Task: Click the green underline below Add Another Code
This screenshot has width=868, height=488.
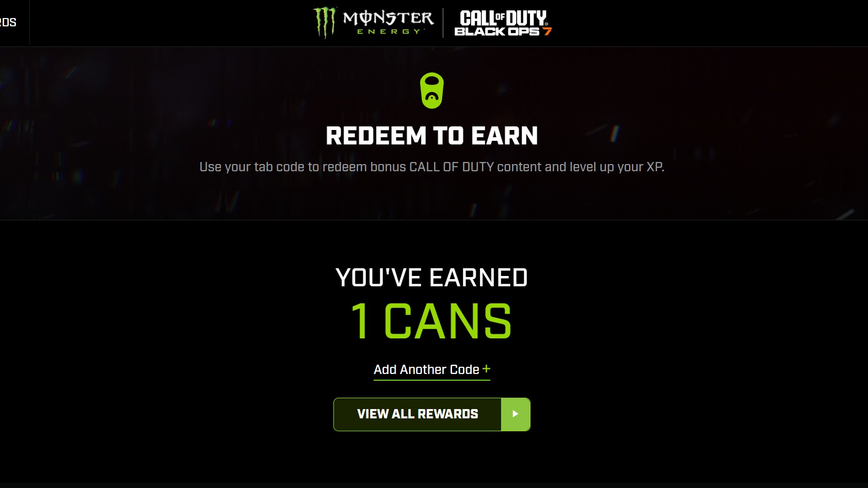Action: 432,380
